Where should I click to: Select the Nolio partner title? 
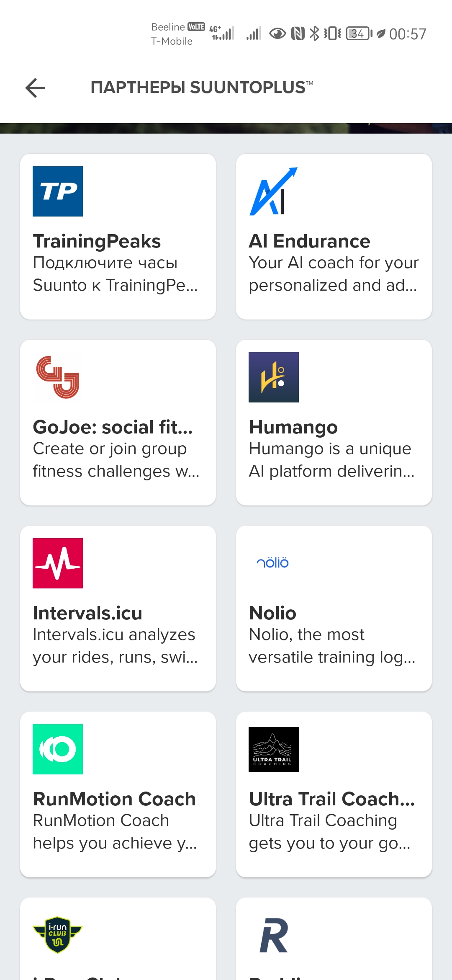[272, 613]
